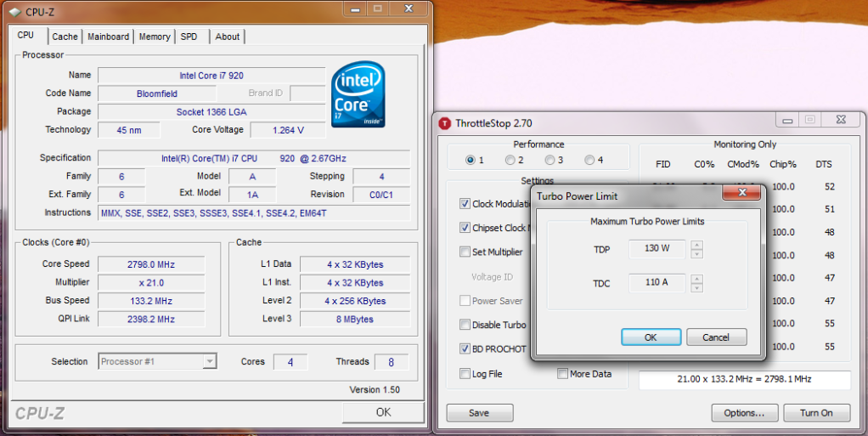
Task: Decrease the TDC value with down arrow
Action: [x=697, y=287]
